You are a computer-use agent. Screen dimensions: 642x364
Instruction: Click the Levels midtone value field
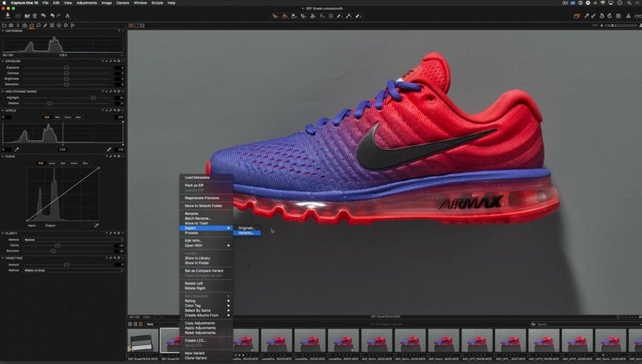click(62, 149)
